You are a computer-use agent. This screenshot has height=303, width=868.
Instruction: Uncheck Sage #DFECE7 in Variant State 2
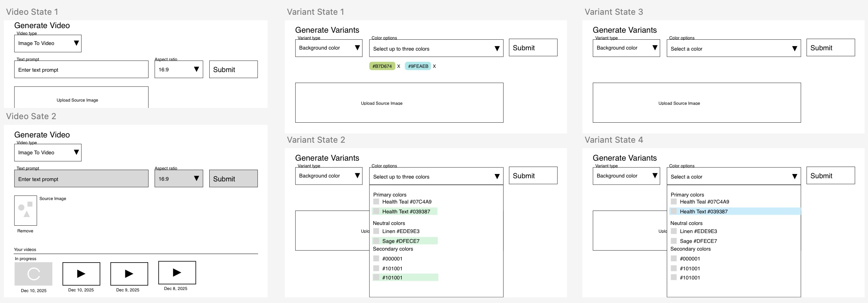pyautogui.click(x=376, y=241)
